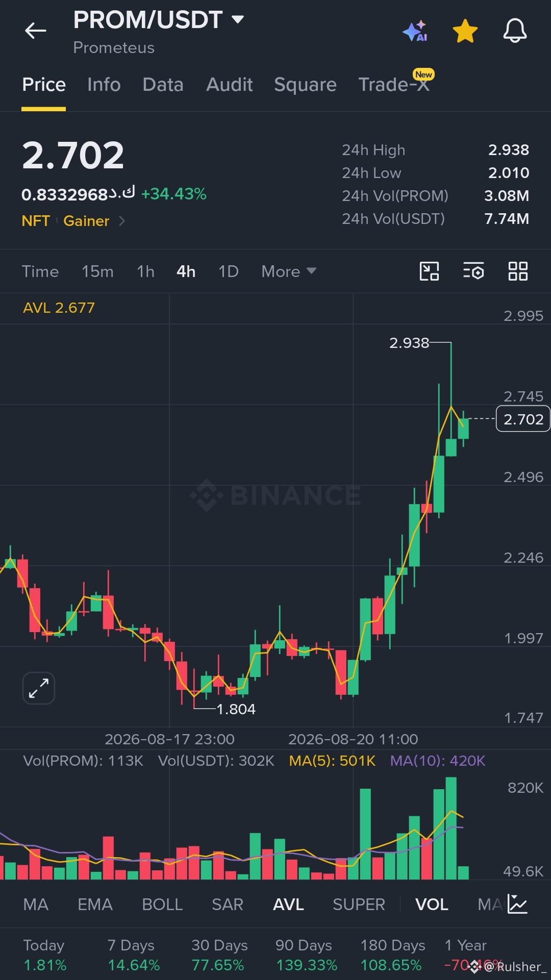This screenshot has width=551, height=980.
Task: Tap the 24h High value 2.938
Action: point(508,150)
